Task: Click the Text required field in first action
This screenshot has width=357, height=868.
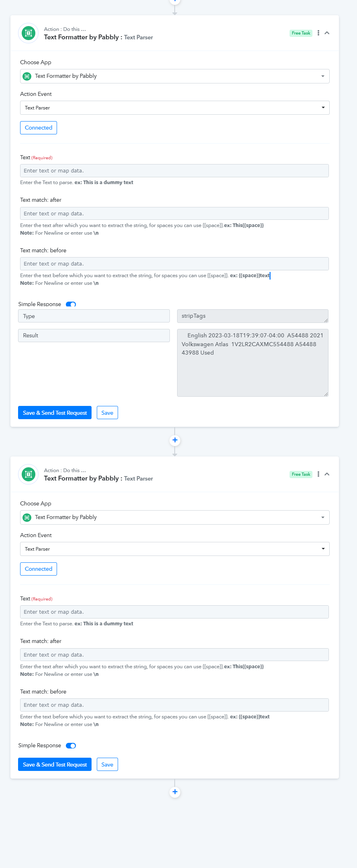Action: (174, 170)
